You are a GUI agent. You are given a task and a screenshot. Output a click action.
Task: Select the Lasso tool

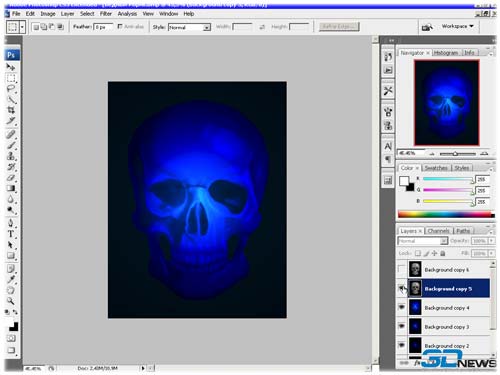11,89
